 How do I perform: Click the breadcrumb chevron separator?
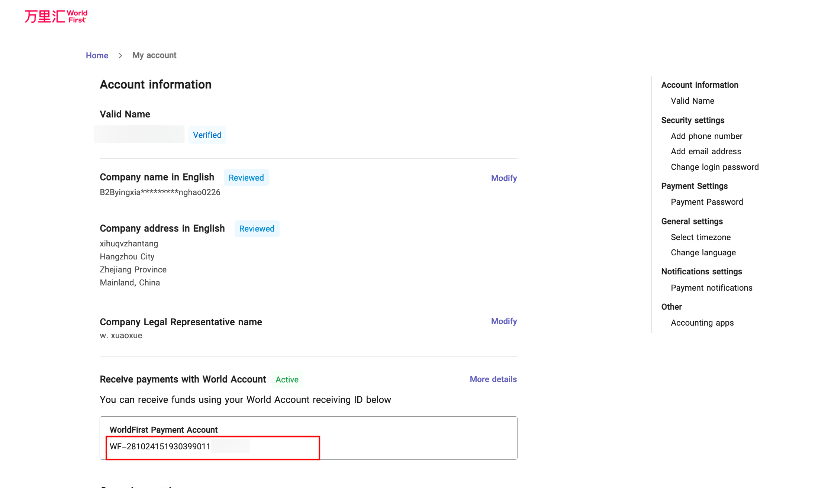(120, 55)
